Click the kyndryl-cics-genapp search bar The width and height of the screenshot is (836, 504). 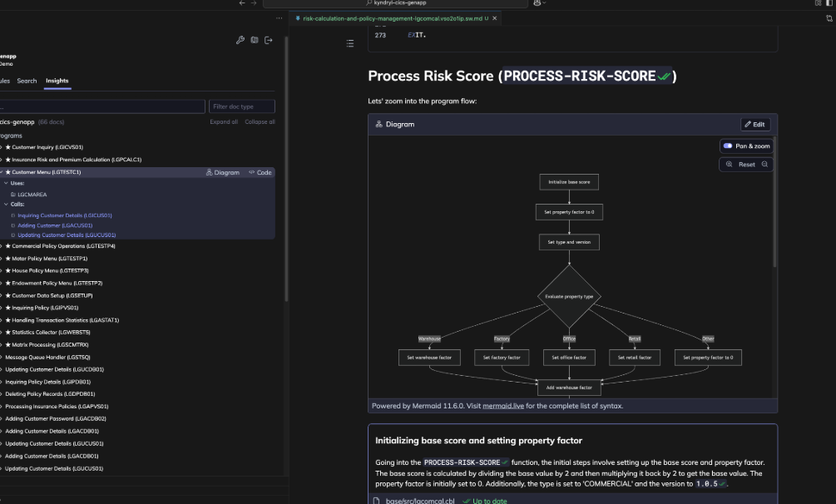(395, 3)
